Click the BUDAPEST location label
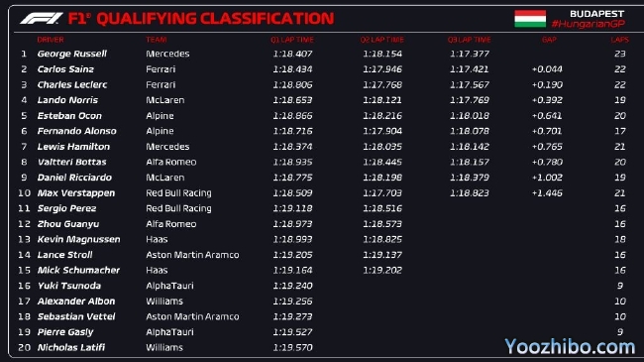The height and width of the screenshot is (362, 644). (596, 14)
